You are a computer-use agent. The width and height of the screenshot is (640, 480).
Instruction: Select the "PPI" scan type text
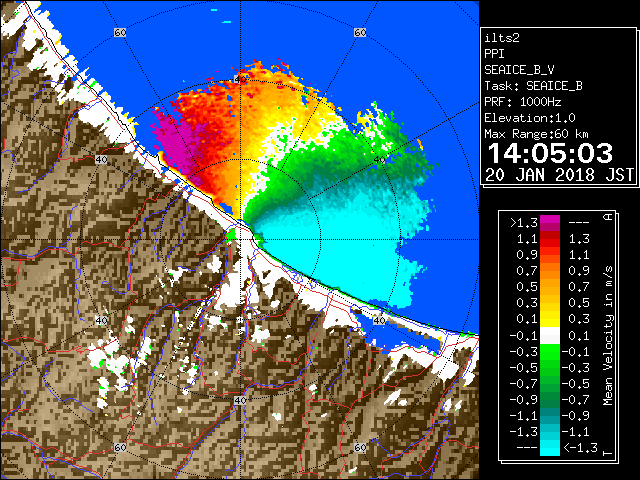(x=494, y=54)
